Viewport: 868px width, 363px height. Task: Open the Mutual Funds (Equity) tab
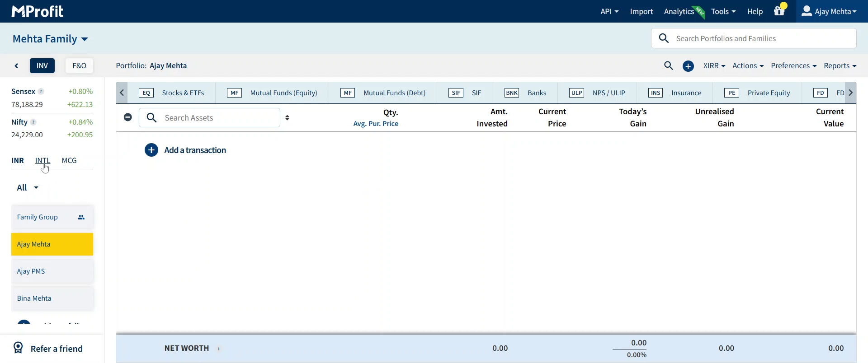coord(272,93)
